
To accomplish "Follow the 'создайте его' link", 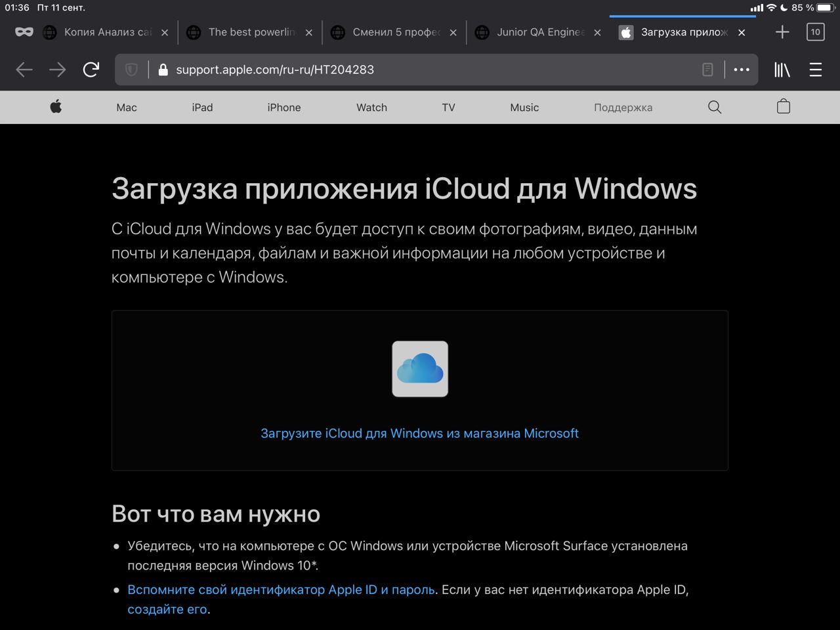I will click(x=167, y=609).
